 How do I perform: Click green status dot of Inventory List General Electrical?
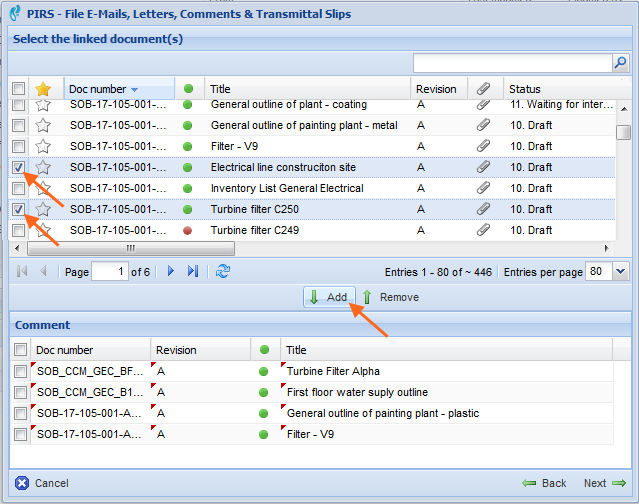[x=187, y=189]
